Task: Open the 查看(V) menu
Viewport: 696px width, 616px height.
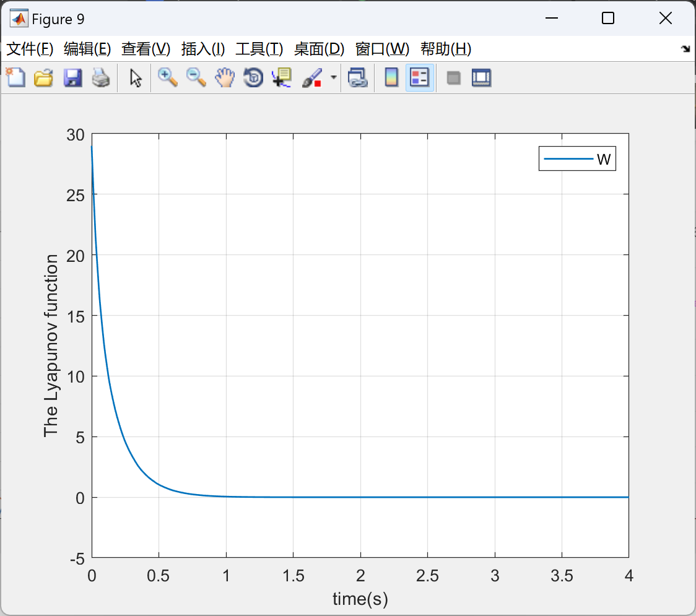Action: coord(146,49)
